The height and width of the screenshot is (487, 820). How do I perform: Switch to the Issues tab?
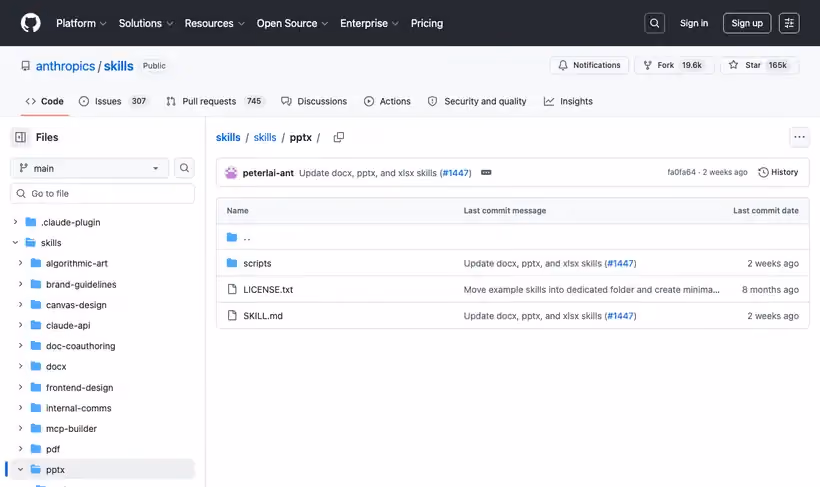pyautogui.click(x=113, y=101)
